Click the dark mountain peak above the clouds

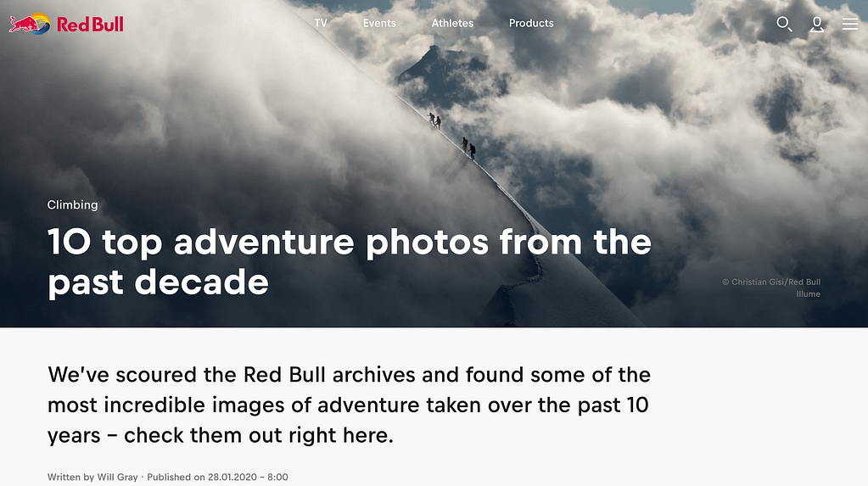(433, 68)
